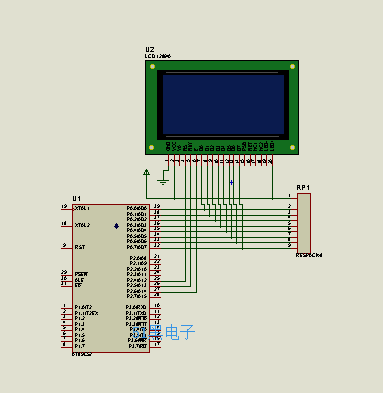Click pin 1 of the RP1 resistor pack
383x393 pixels.
293,198
